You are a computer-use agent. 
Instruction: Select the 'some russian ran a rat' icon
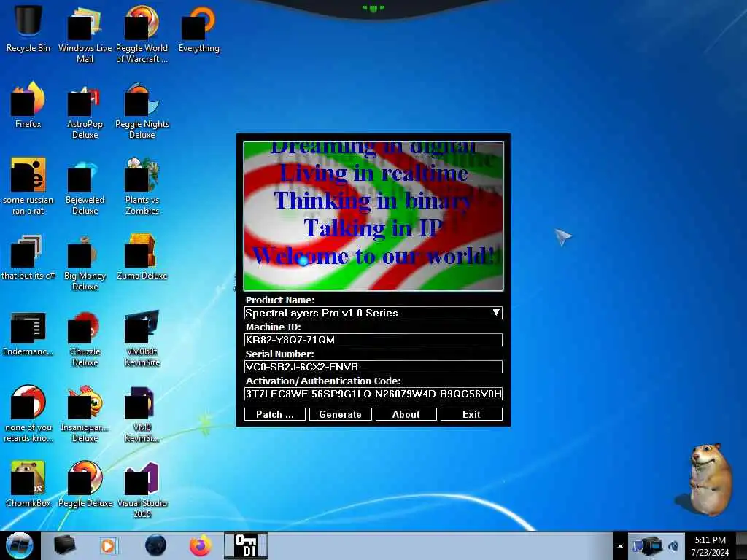(x=28, y=186)
